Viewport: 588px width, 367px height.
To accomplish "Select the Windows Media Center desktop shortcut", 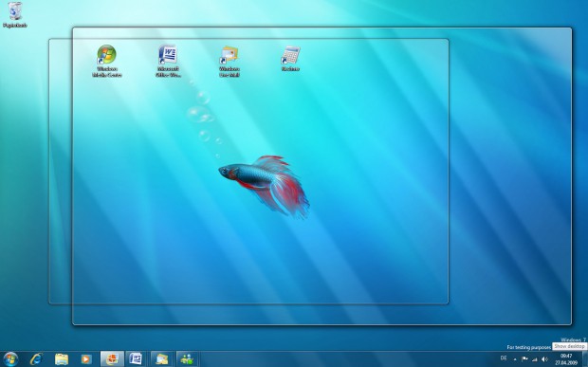I will [x=107, y=61].
